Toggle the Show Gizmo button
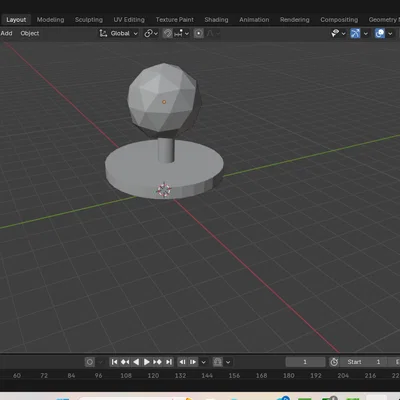The width and height of the screenshot is (400, 400). [355, 33]
